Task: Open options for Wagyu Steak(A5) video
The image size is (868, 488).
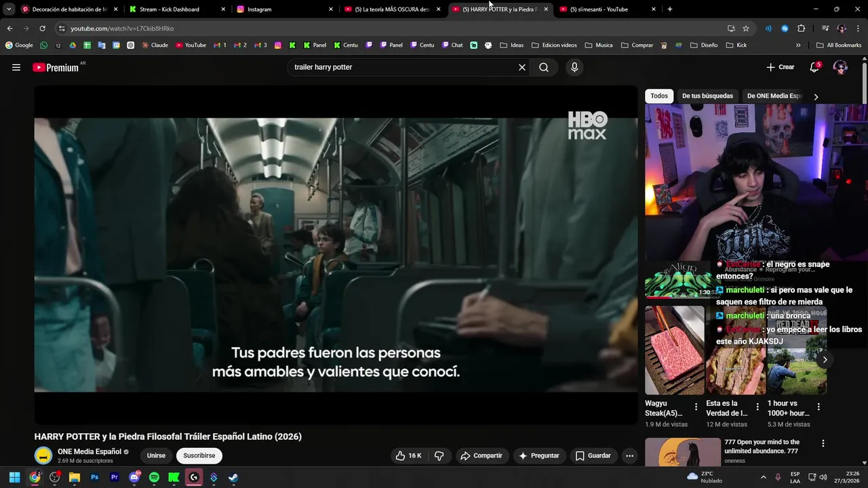Action: [696, 407]
